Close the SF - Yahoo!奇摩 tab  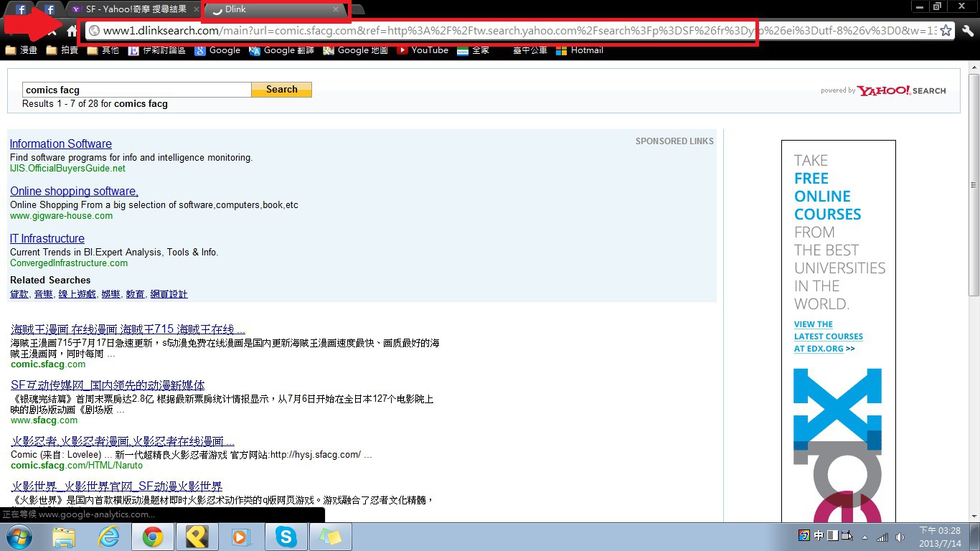[x=196, y=9]
